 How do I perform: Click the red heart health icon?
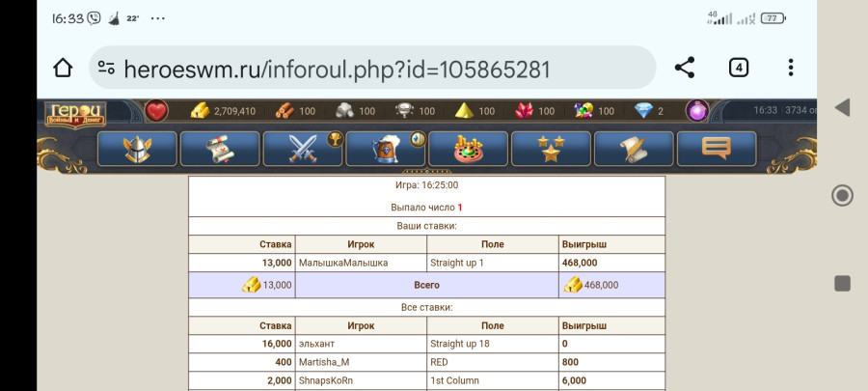tap(157, 111)
